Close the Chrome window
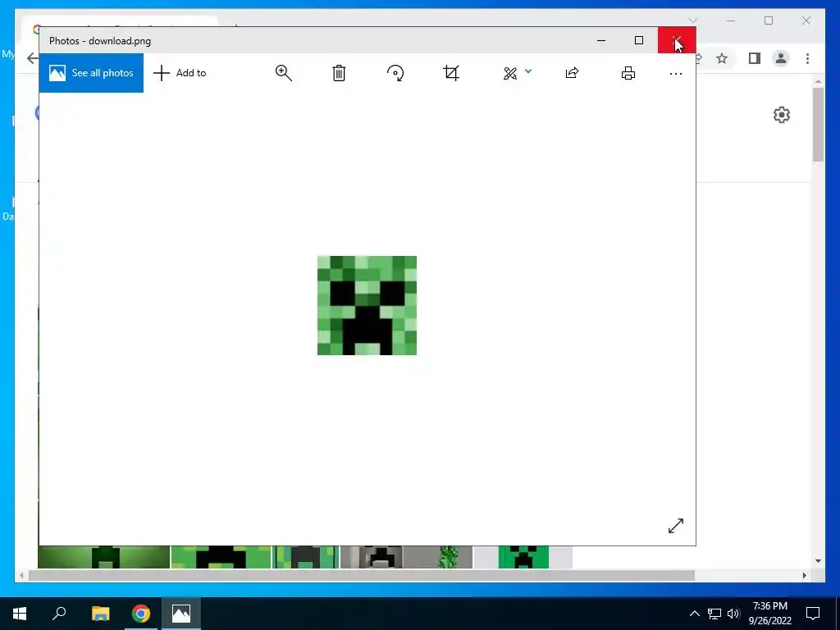The width and height of the screenshot is (840, 630). click(806, 21)
